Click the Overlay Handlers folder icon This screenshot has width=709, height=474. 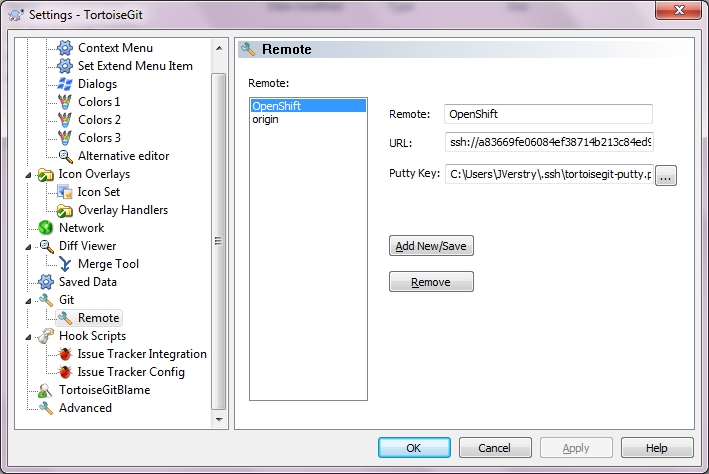point(65,210)
